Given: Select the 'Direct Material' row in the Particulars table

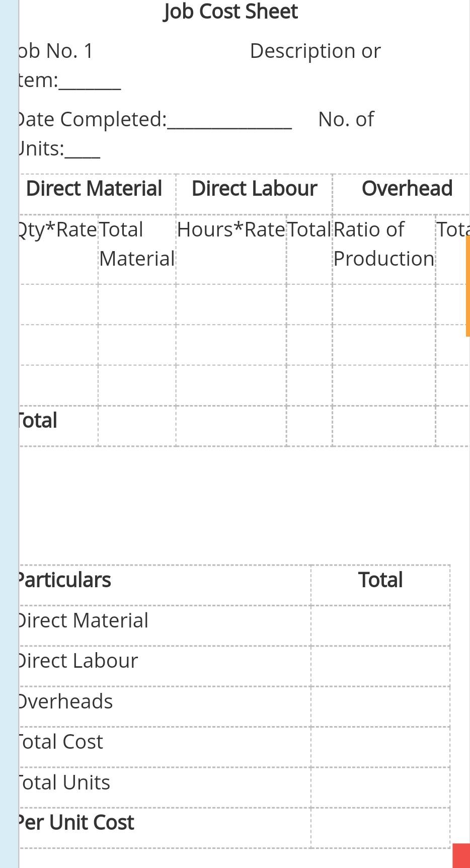Looking at the screenshot, I should [x=234, y=625].
